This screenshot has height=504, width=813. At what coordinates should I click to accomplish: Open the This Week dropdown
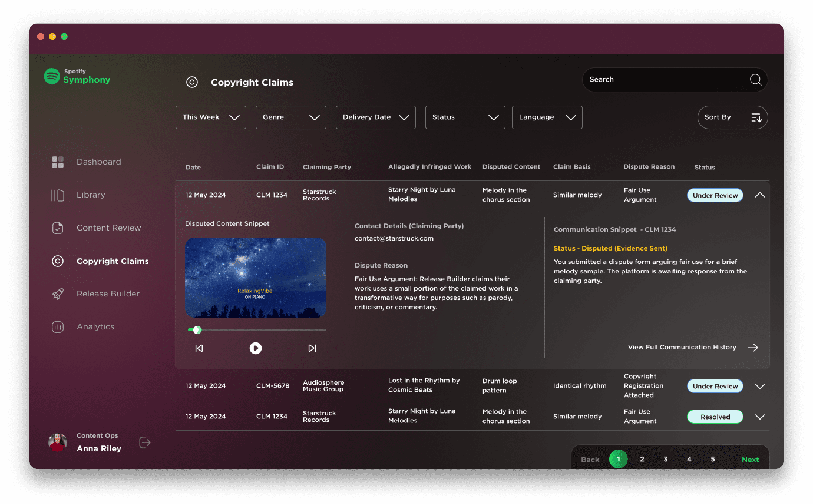210,117
